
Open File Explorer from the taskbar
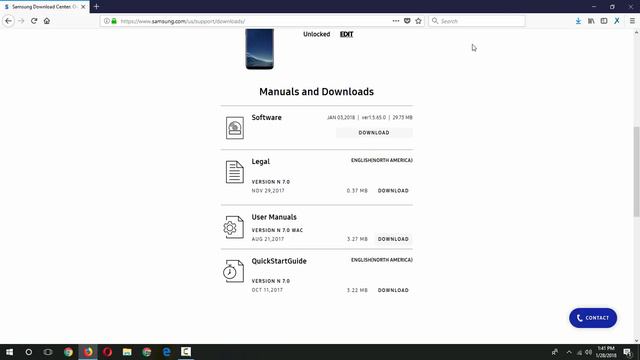click(x=127, y=352)
